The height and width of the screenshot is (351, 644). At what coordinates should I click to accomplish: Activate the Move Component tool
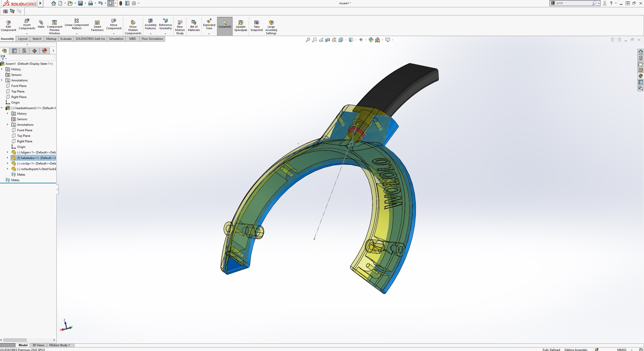(114, 24)
